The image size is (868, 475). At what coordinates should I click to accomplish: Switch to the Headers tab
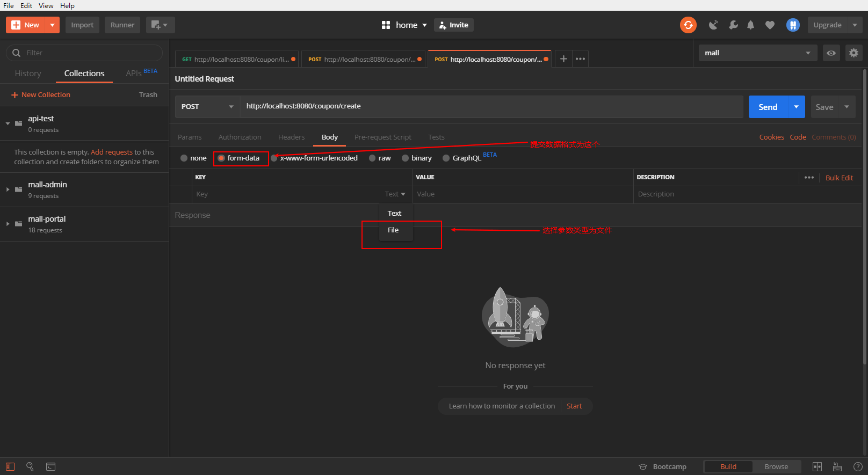(292, 137)
